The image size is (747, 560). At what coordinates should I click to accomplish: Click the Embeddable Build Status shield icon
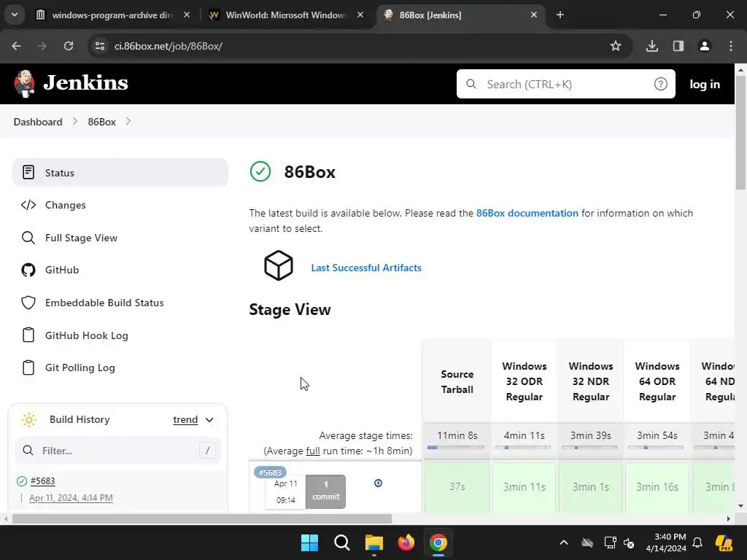pos(28,303)
